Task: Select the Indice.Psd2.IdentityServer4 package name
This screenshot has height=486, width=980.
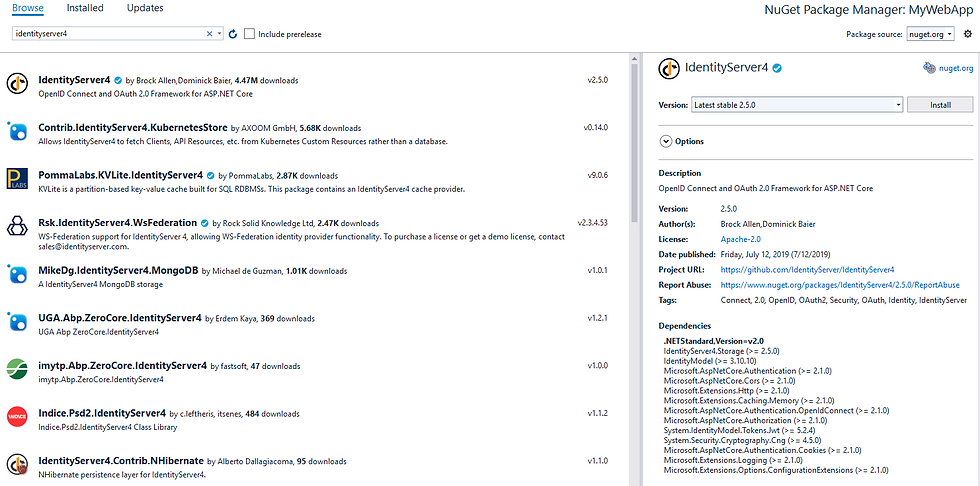Action: tap(102, 413)
